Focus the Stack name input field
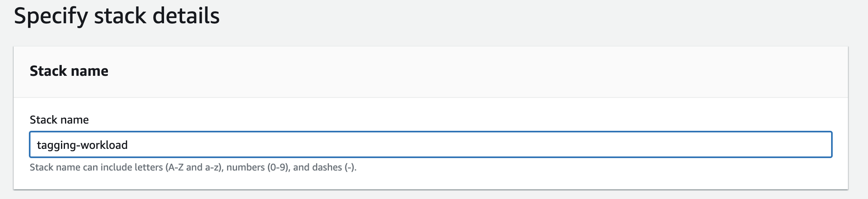Screen dimensions: 868x199 [431, 144]
